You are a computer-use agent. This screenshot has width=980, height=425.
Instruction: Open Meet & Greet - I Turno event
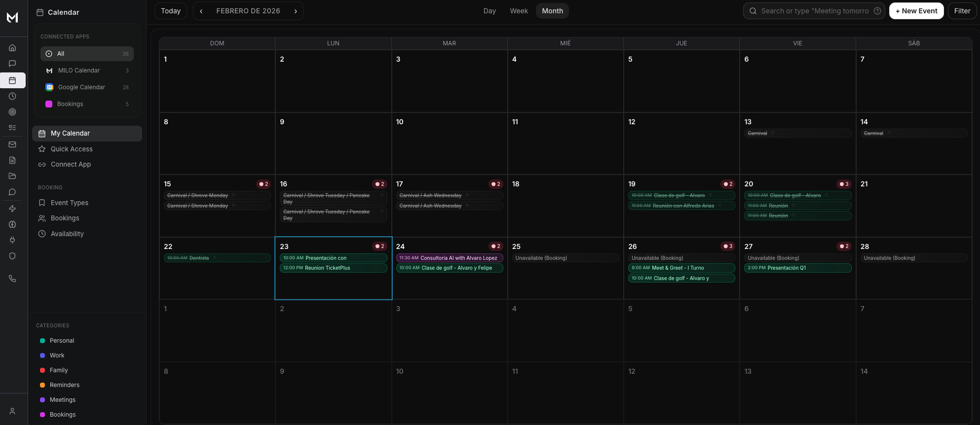[681, 268]
